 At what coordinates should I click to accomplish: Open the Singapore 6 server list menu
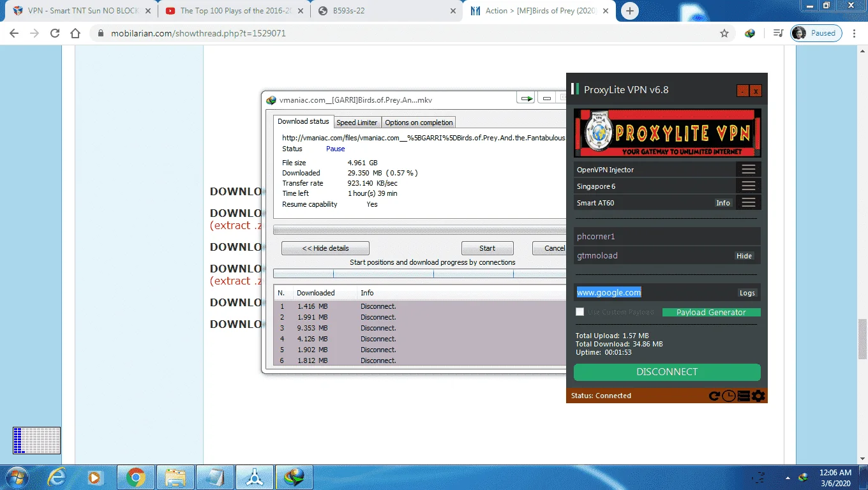click(x=749, y=186)
